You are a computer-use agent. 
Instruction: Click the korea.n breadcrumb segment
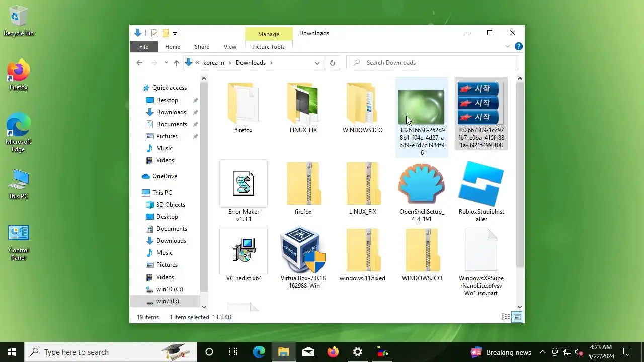point(213,63)
